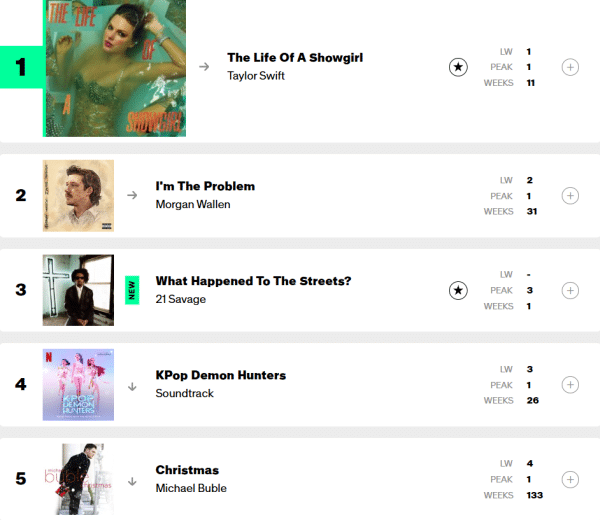Expand the KPop Demon Hunters chart row
The height and width of the screenshot is (520, 600).
point(570,385)
